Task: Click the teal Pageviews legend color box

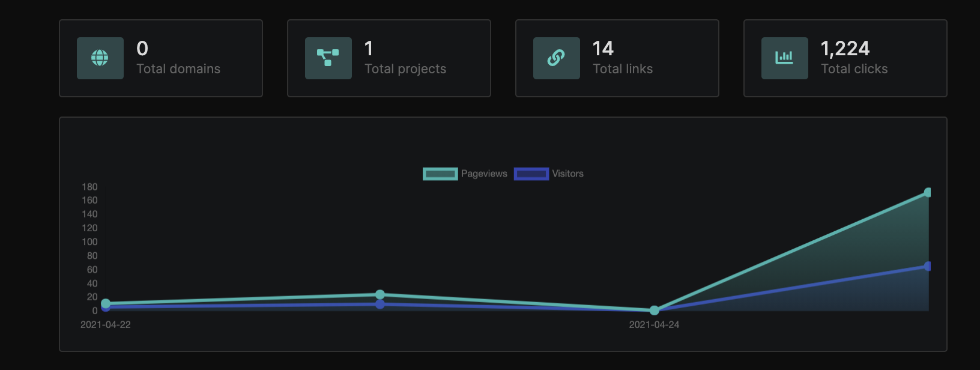Action: coord(440,174)
